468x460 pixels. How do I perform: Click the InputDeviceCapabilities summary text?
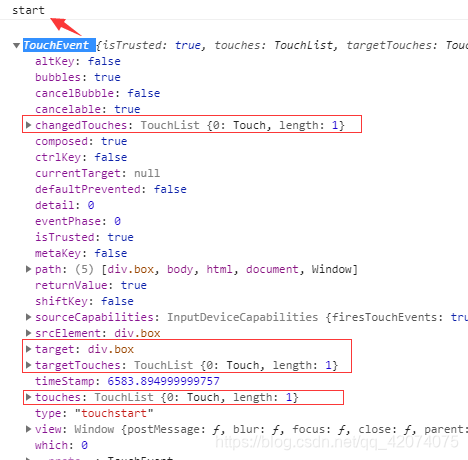pos(243,317)
